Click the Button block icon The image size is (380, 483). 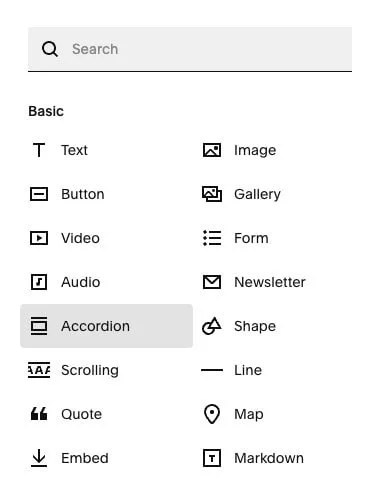pyautogui.click(x=39, y=194)
